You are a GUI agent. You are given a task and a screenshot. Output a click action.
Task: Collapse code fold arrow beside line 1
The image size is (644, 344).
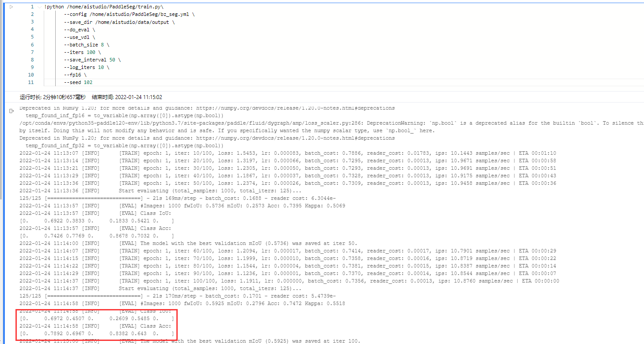pos(39,7)
